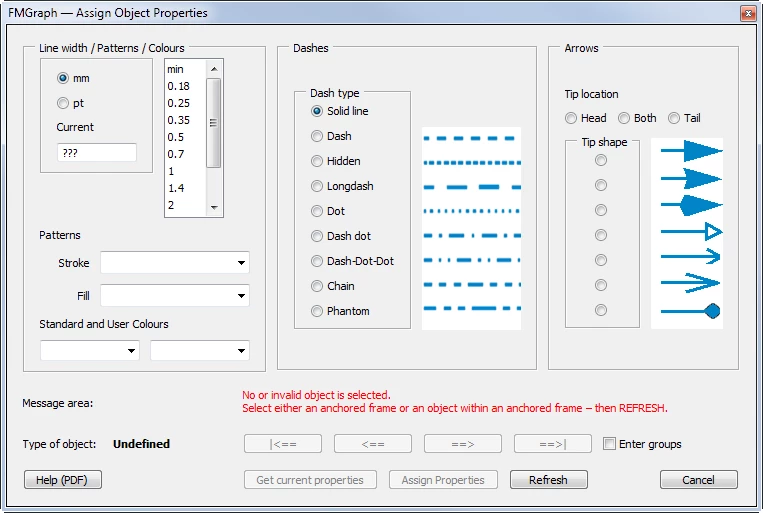This screenshot has width=763, height=513.
Task: Select the pt unit radio button
Action: (63, 103)
